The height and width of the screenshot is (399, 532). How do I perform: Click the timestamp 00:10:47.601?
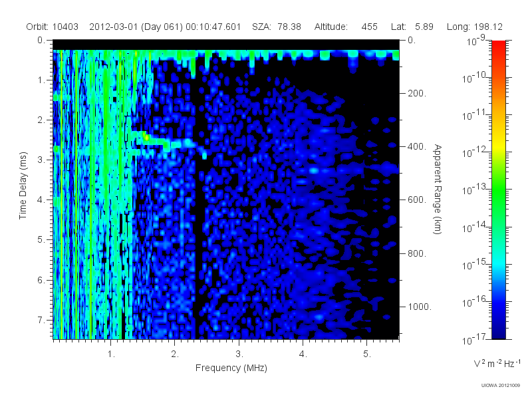click(213, 27)
